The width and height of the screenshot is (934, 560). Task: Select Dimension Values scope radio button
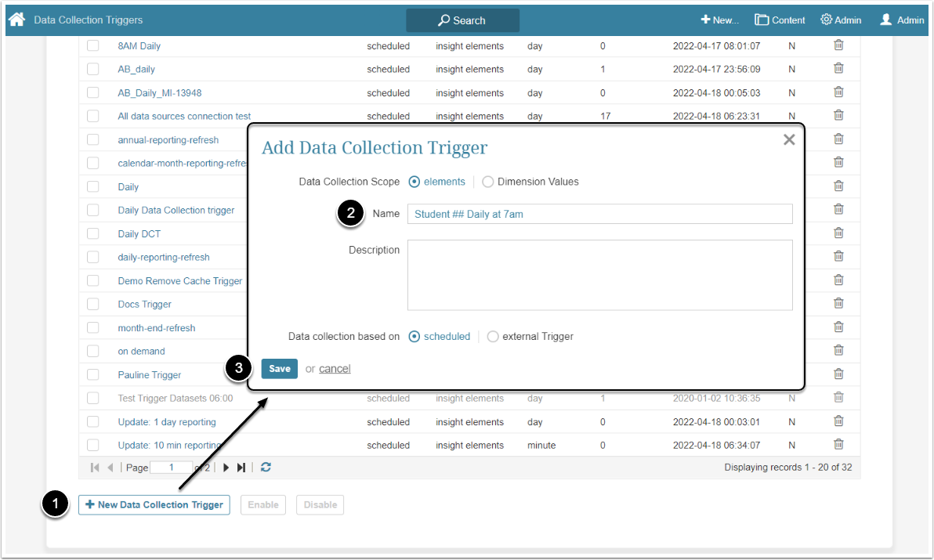click(x=488, y=182)
